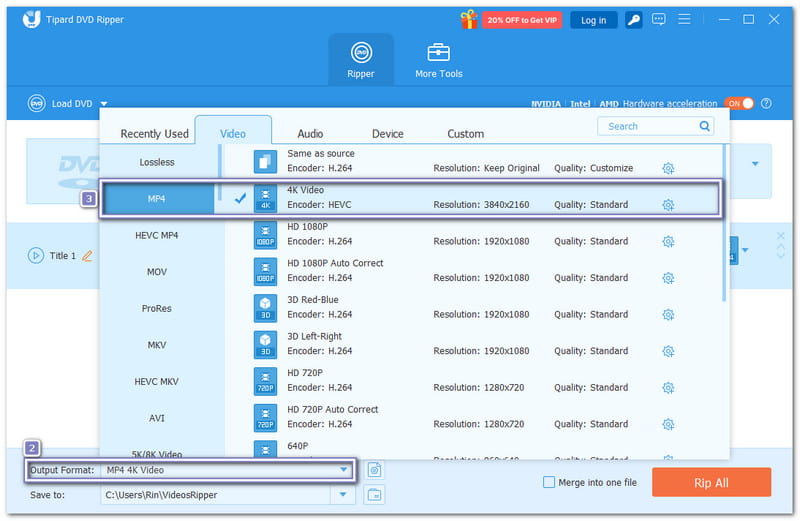Viewport: 800px width, 521px height.
Task: Click the Rip All button
Action: (x=711, y=482)
